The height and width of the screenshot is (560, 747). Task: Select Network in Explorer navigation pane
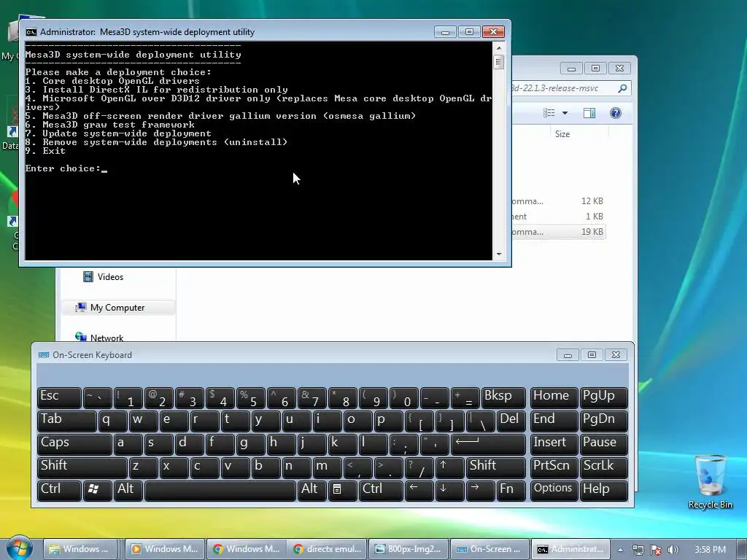[99, 338]
